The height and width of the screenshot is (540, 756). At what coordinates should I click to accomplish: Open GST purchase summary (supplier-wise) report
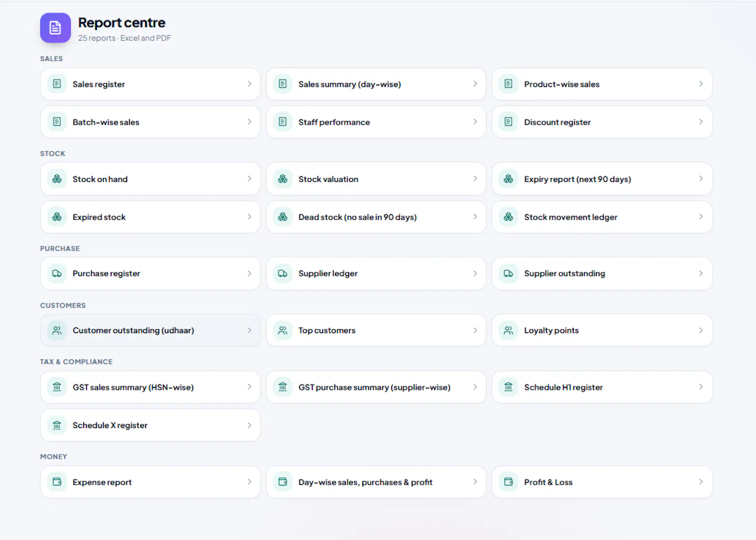coord(376,387)
